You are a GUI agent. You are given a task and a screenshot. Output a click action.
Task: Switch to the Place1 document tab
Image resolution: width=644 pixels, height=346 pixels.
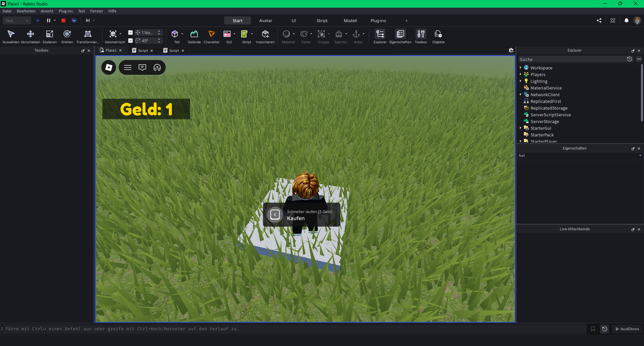pyautogui.click(x=111, y=50)
